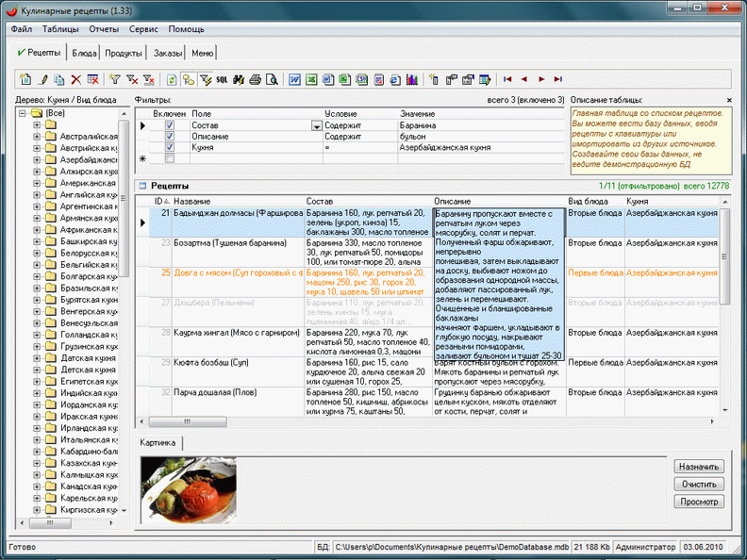Expand the Австралийская кухня tree node
Screen dimensions: 747x560
pyautogui.click(x=37, y=137)
